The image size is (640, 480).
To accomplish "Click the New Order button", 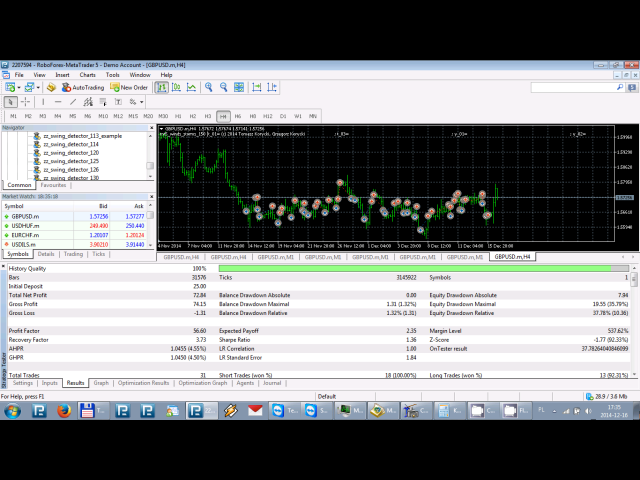I will point(129,87).
